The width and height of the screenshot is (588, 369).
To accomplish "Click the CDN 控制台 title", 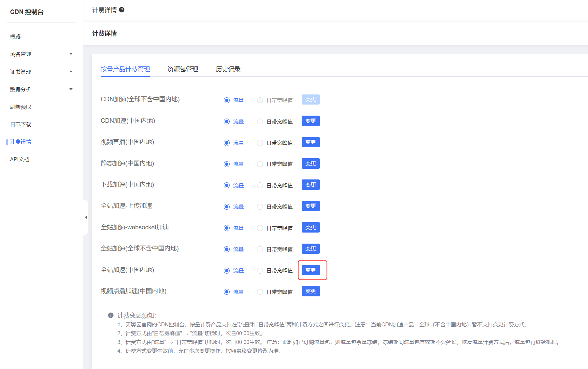I will 27,12.
